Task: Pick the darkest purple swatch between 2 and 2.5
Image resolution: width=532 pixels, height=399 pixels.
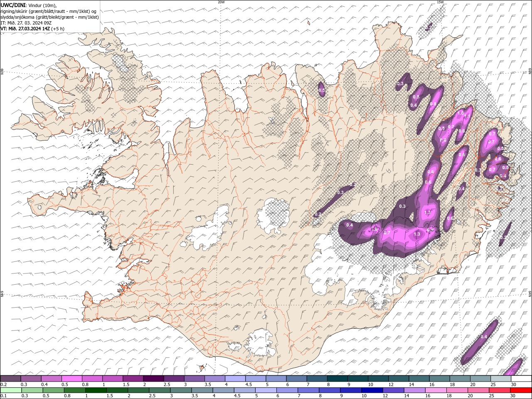Action: click(x=153, y=379)
